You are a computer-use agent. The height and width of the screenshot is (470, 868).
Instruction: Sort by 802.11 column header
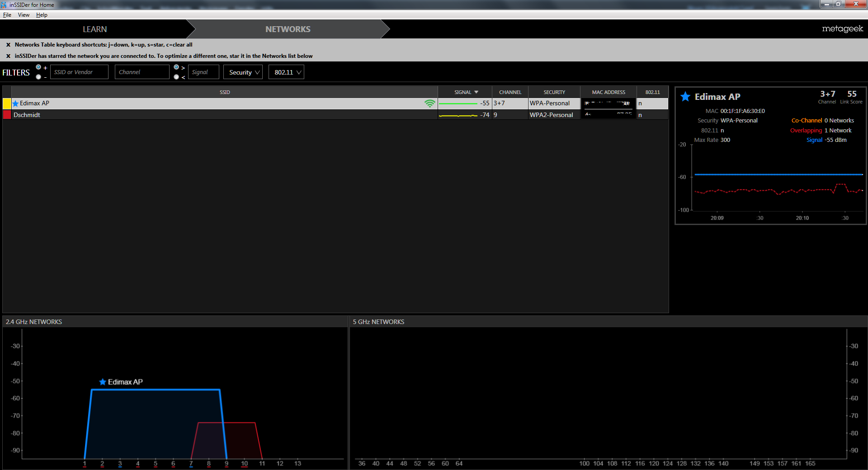[x=652, y=92]
